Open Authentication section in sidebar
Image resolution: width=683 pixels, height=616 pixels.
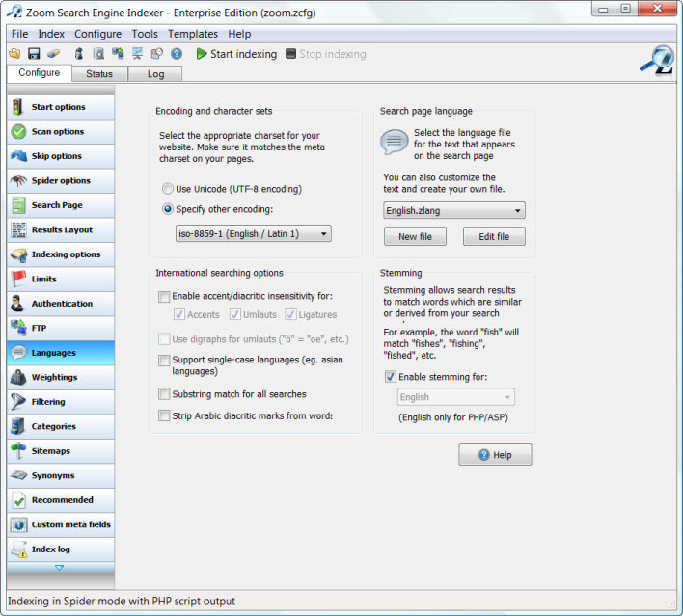61,304
